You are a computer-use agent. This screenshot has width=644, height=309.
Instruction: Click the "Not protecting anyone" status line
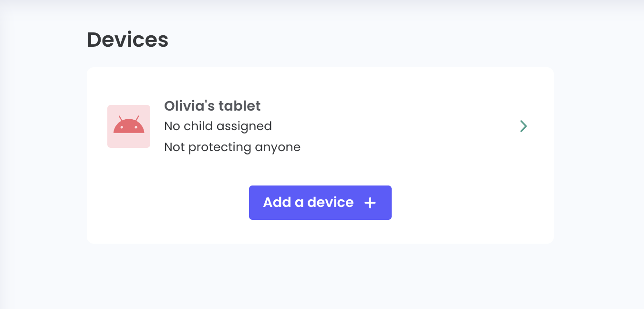[x=232, y=147]
